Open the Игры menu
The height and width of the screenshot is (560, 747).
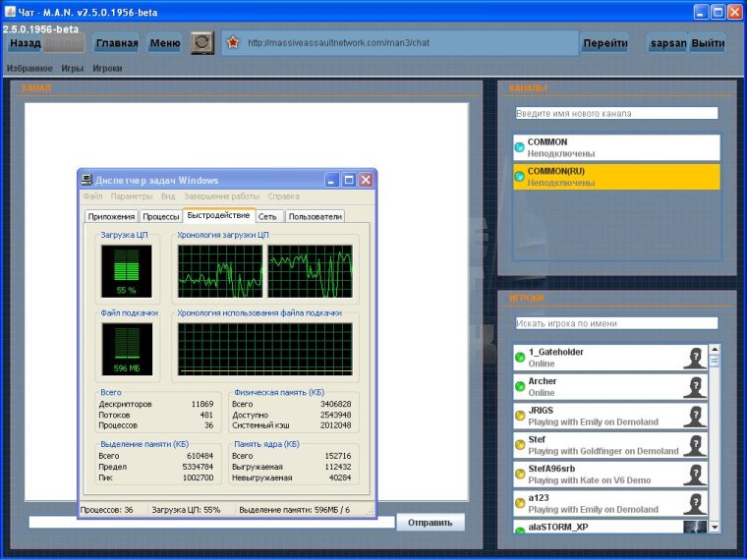pos(73,68)
